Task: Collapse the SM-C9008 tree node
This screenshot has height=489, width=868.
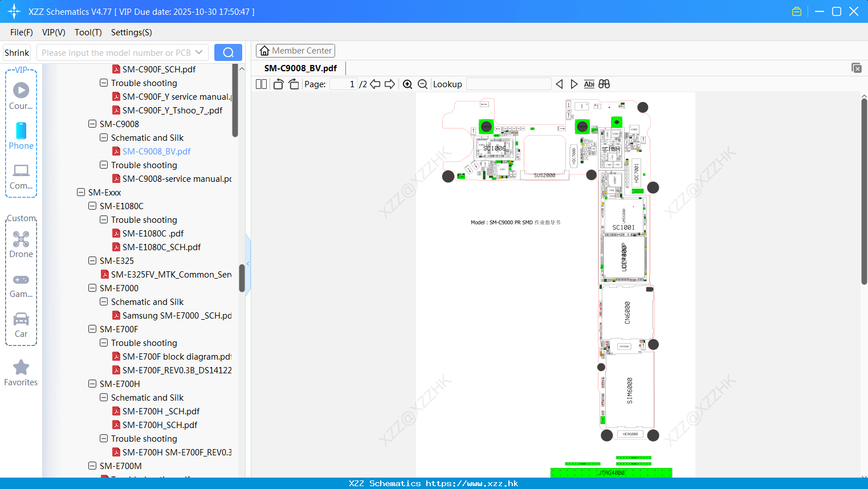Action: coord(92,124)
